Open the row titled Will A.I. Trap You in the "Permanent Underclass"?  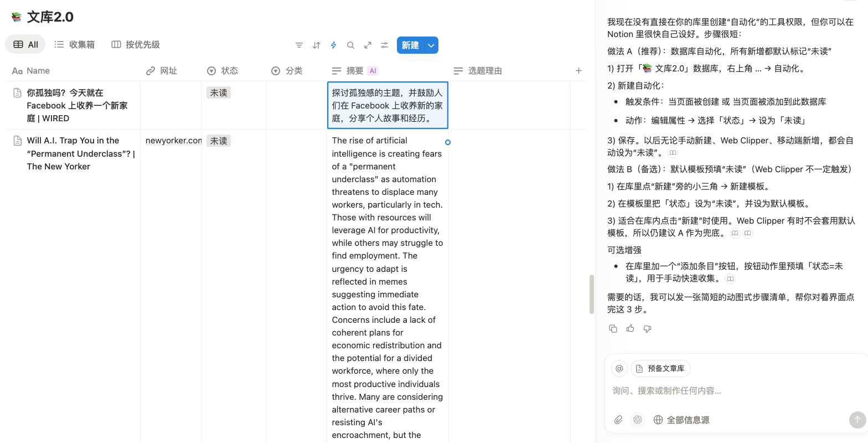pyautogui.click(x=81, y=153)
